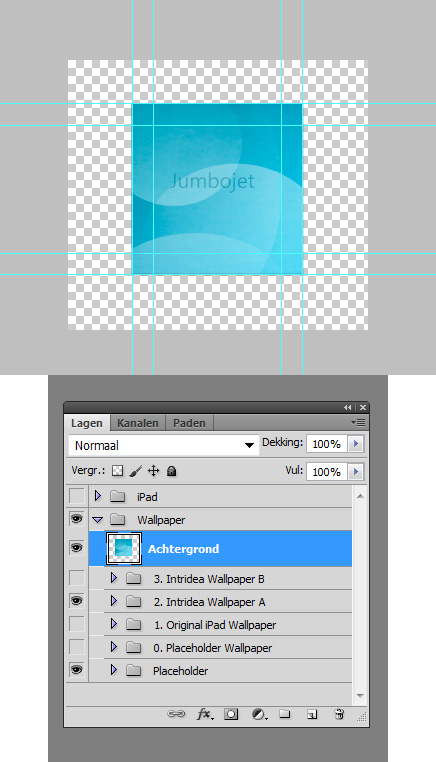This screenshot has width=436, height=762.
Task: Open the panel flyout menu
Action: [358, 423]
